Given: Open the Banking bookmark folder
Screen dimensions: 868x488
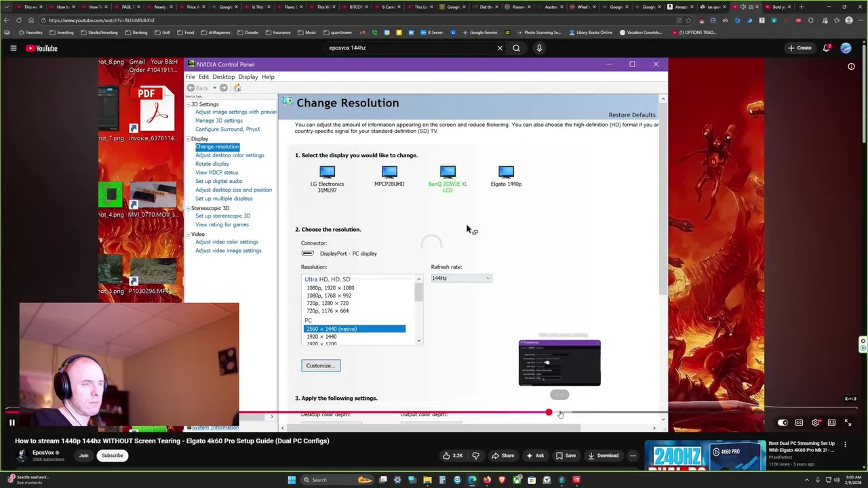Looking at the screenshot, I should (x=136, y=33).
